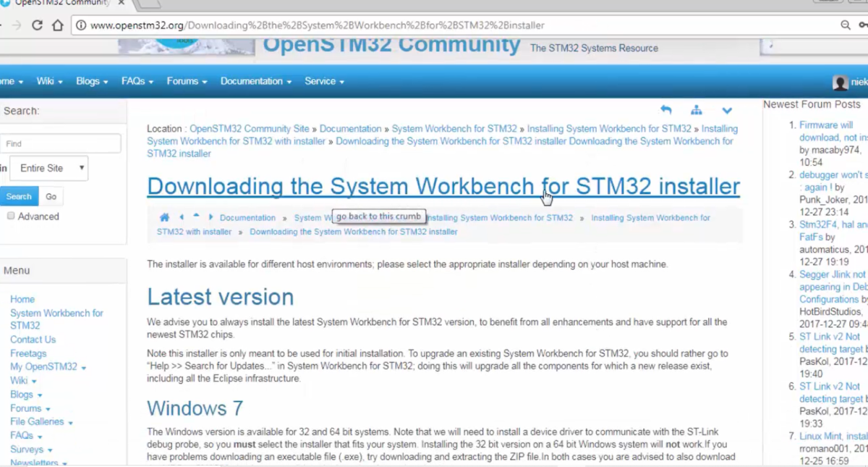Open the FAQs menu in the navbar
This screenshot has height=467, width=868.
click(x=137, y=81)
